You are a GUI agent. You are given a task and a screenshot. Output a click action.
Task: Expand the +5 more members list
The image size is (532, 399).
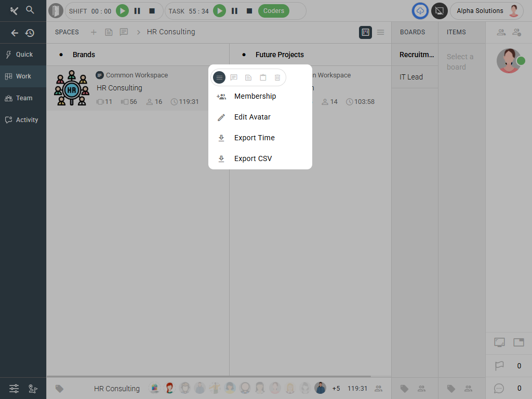(336, 388)
